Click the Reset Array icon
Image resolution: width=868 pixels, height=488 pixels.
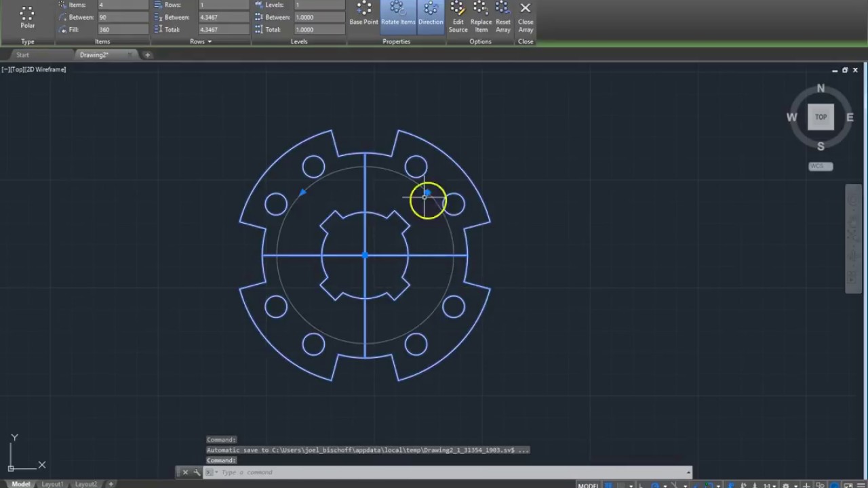tap(503, 17)
